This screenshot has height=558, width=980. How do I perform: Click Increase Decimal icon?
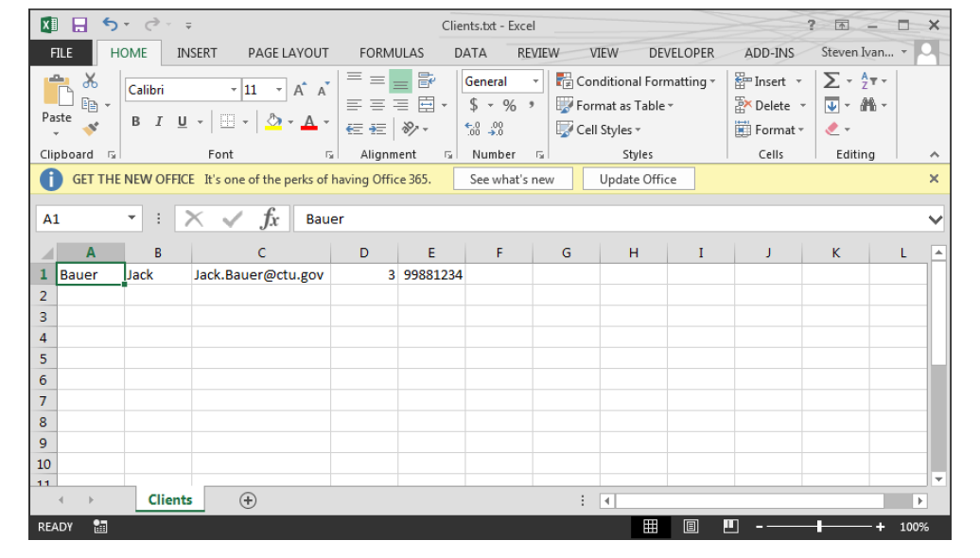pyautogui.click(x=473, y=129)
